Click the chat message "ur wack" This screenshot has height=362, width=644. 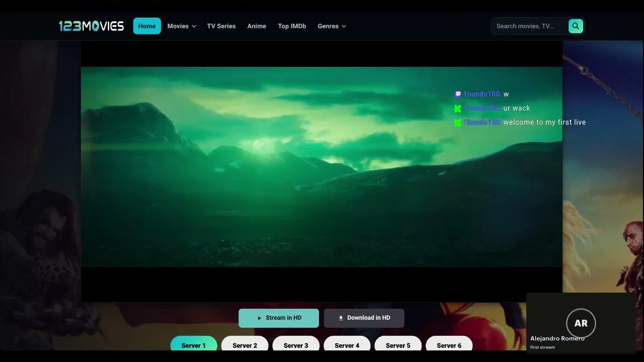coord(517,108)
